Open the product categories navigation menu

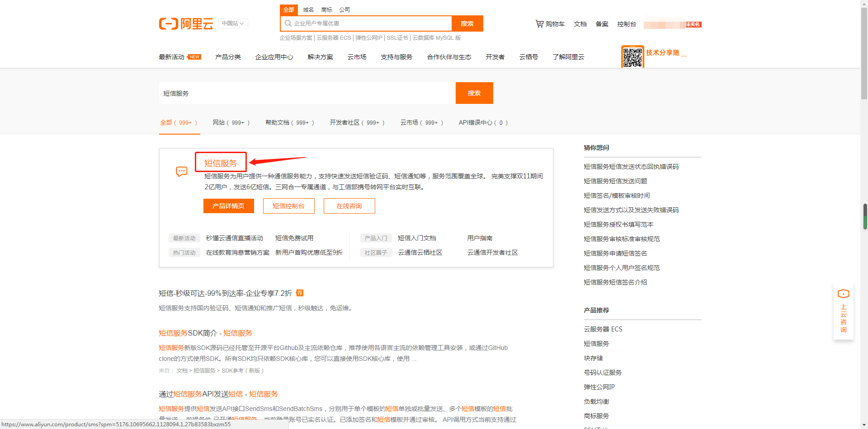[x=228, y=57]
